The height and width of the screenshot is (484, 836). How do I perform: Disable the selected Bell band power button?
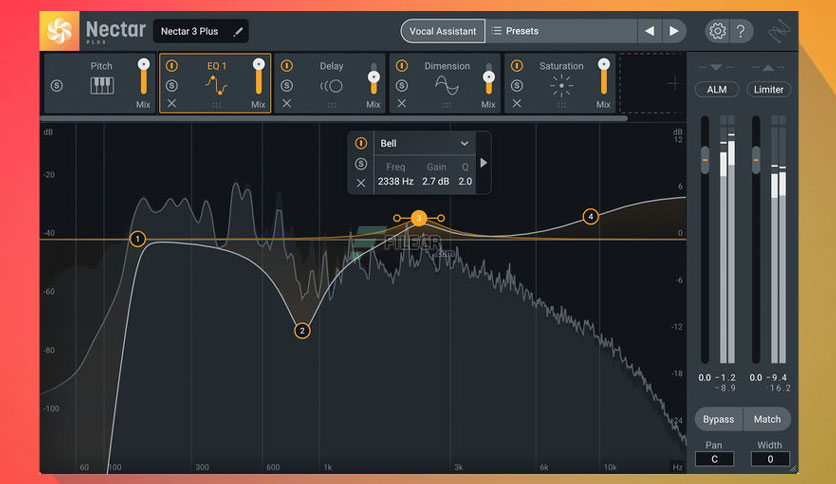(361, 144)
